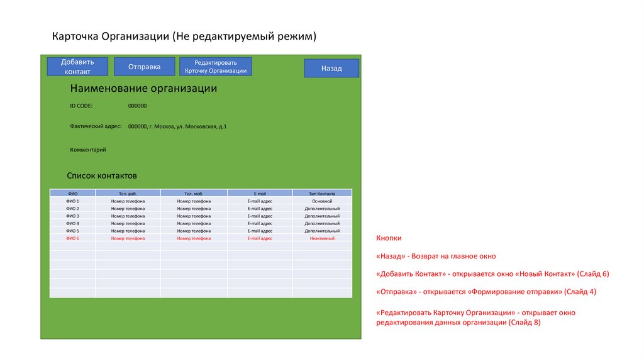644x361 pixels.
Task: Click the E-mail адрес cell of ФИО 1
Action: (260, 201)
